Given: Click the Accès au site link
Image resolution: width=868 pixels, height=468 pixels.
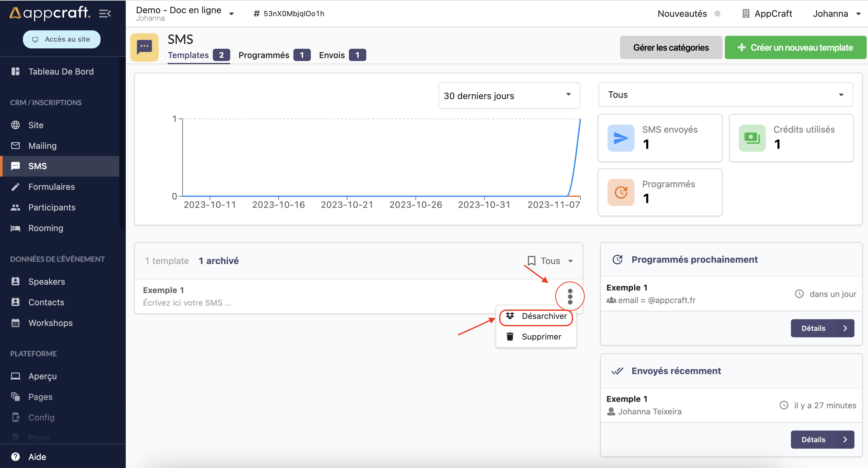Looking at the screenshot, I should click(62, 39).
